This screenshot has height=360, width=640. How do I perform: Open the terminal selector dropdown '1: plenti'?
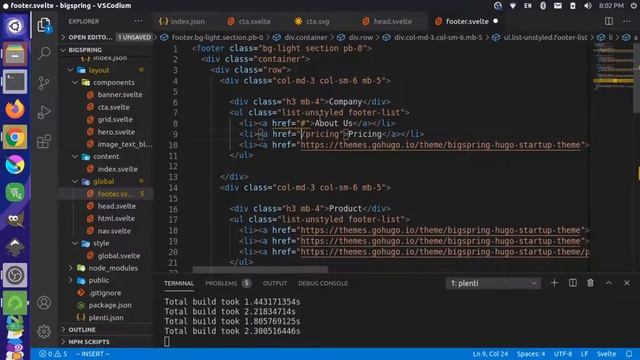click(x=493, y=283)
